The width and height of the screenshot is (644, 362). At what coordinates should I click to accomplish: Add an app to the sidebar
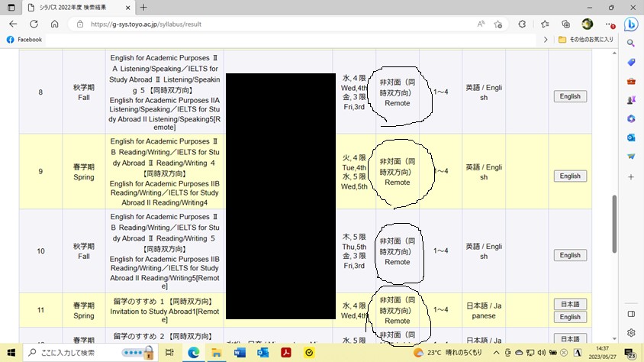[x=631, y=176]
